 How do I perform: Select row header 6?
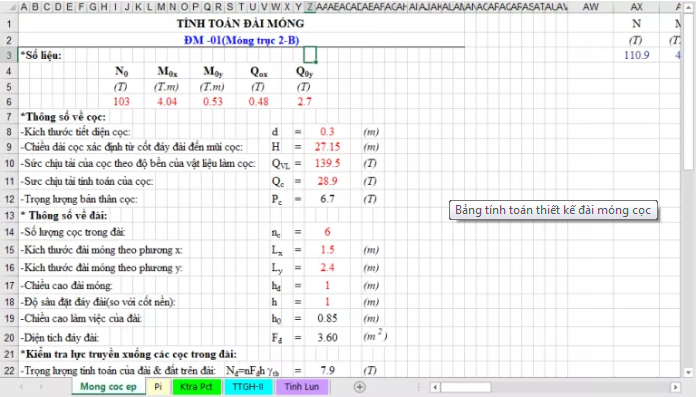click(x=9, y=102)
